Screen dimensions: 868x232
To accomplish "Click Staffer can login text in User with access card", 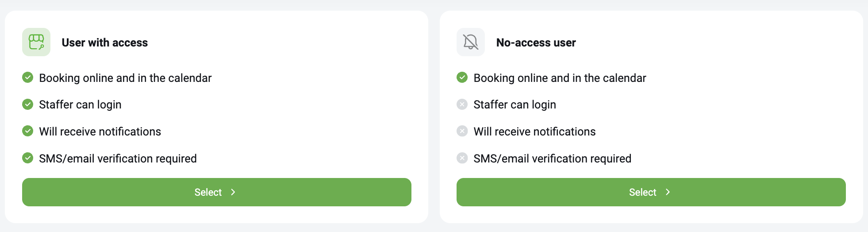I will (80, 105).
